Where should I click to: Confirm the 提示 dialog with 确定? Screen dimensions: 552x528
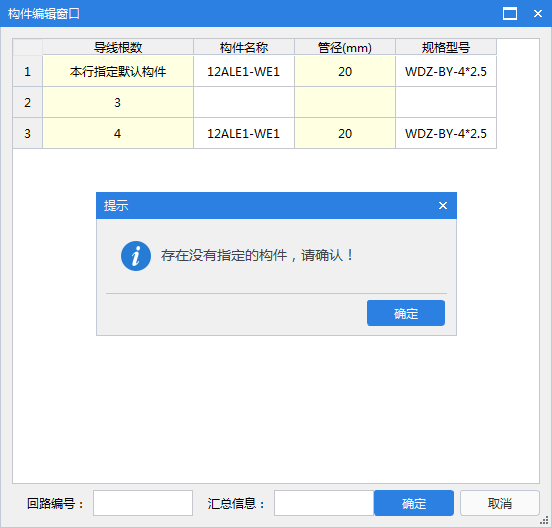pos(406,313)
